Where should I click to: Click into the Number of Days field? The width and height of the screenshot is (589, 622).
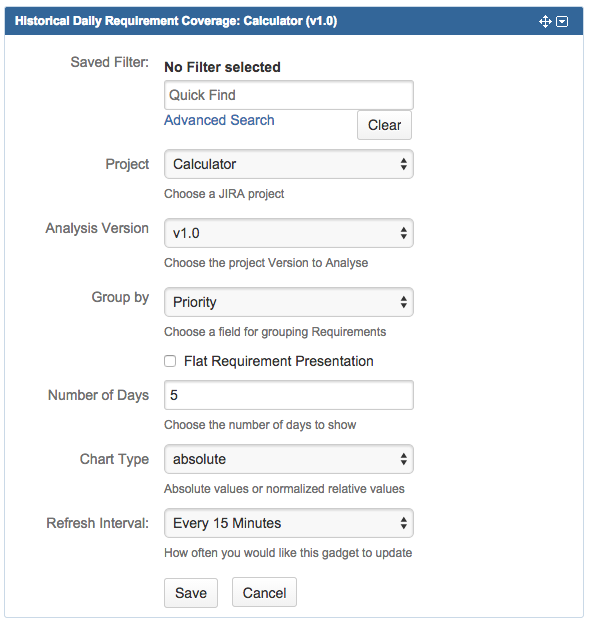(x=289, y=395)
